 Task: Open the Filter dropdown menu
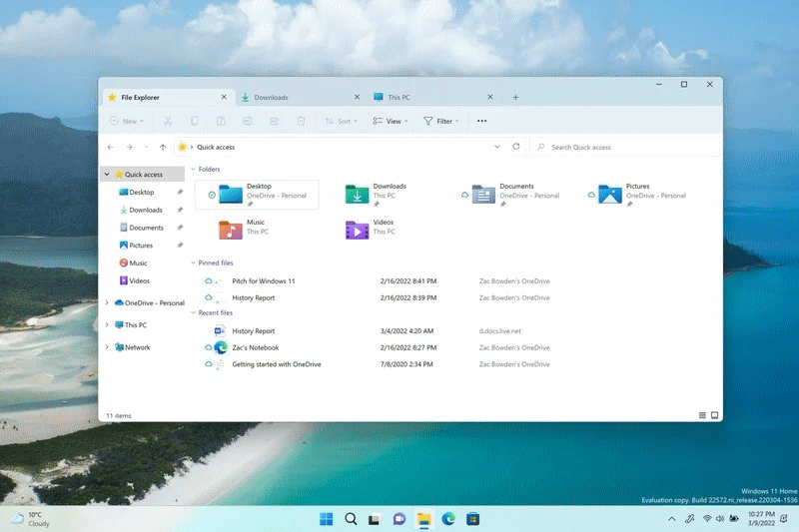(440, 121)
